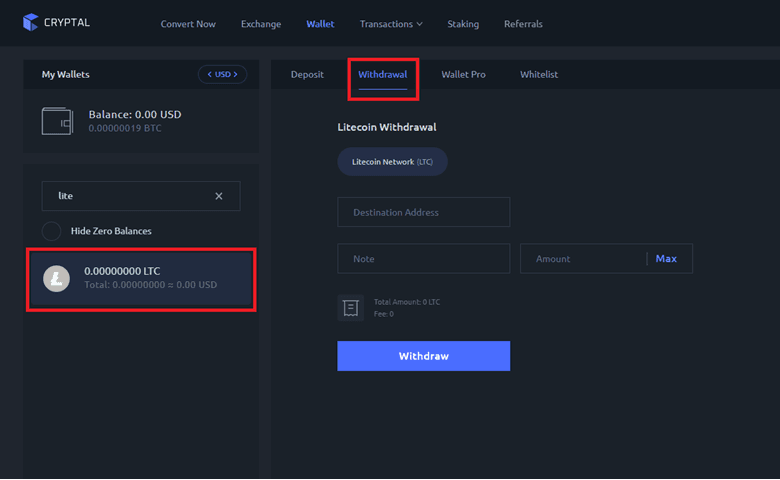
Task: Focus the Destination Address field
Action: (x=424, y=212)
